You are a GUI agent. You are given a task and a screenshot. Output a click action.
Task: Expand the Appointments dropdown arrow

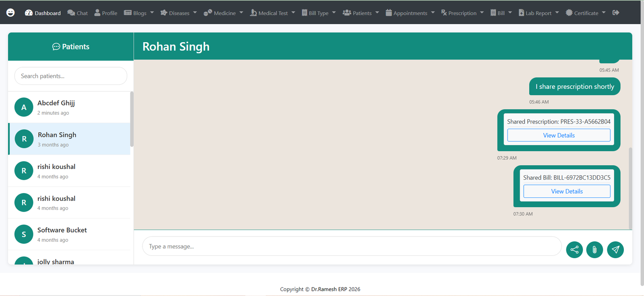[x=433, y=12]
